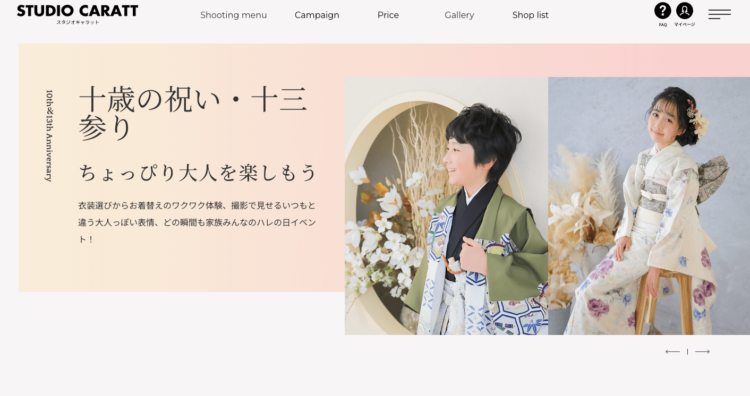Image resolution: width=750 pixels, height=396 pixels.
Task: Open the Shooting menu item
Action: click(x=233, y=15)
